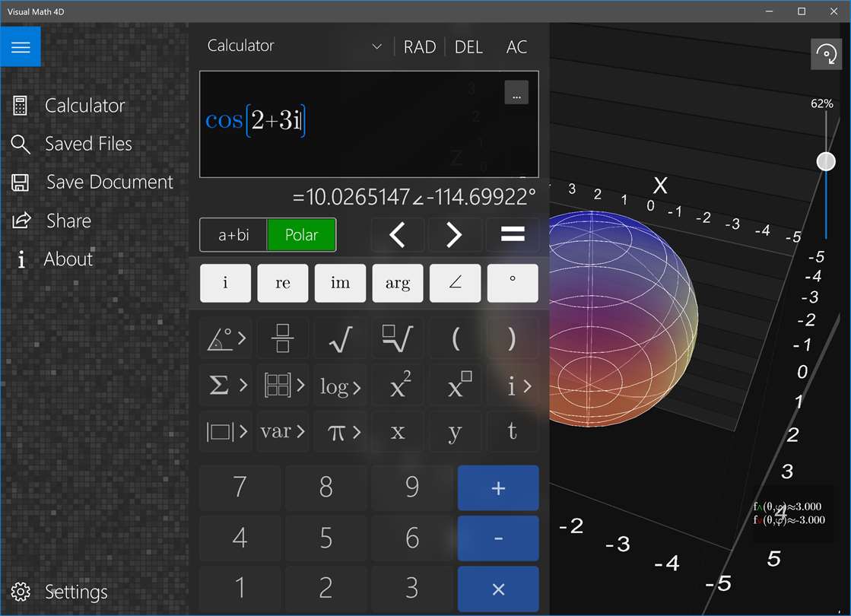Switch result to a+bi form
The image size is (851, 616).
tap(233, 235)
